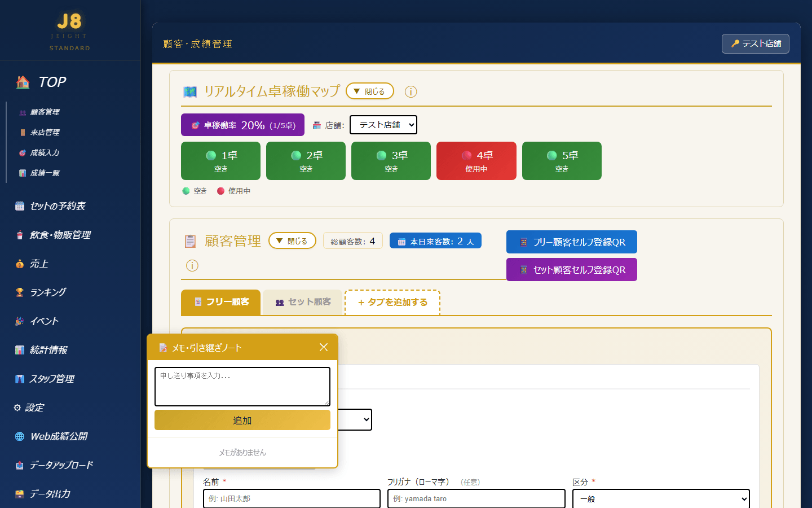Select table 1卓 card
This screenshot has height=508, width=812.
[x=220, y=161]
